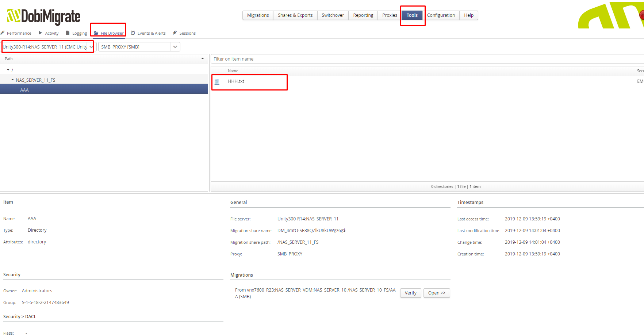Open the file server dropdown for Unity300-R14
644x335 pixels.
pyautogui.click(x=91, y=47)
